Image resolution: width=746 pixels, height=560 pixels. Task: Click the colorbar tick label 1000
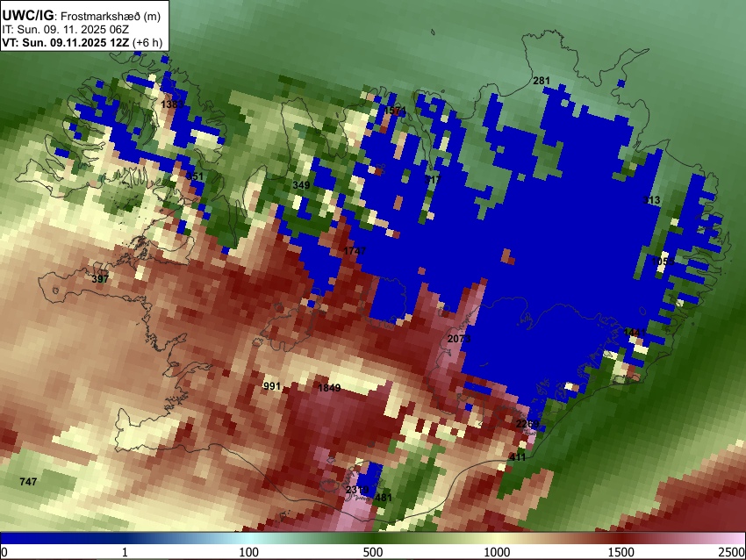[x=497, y=552]
